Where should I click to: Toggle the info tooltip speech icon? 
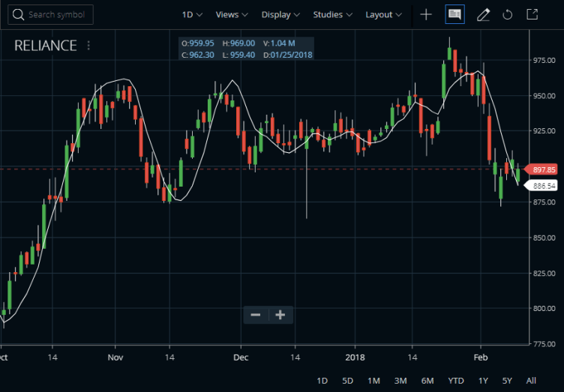click(x=454, y=14)
